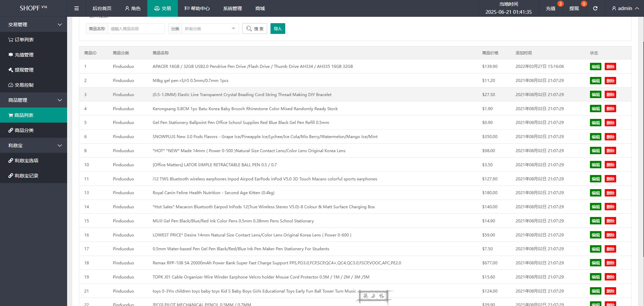Viewport: 644px width, 306px height.
Task: Delete product ID 1 APACER Pendrive
Action: [x=610, y=67]
